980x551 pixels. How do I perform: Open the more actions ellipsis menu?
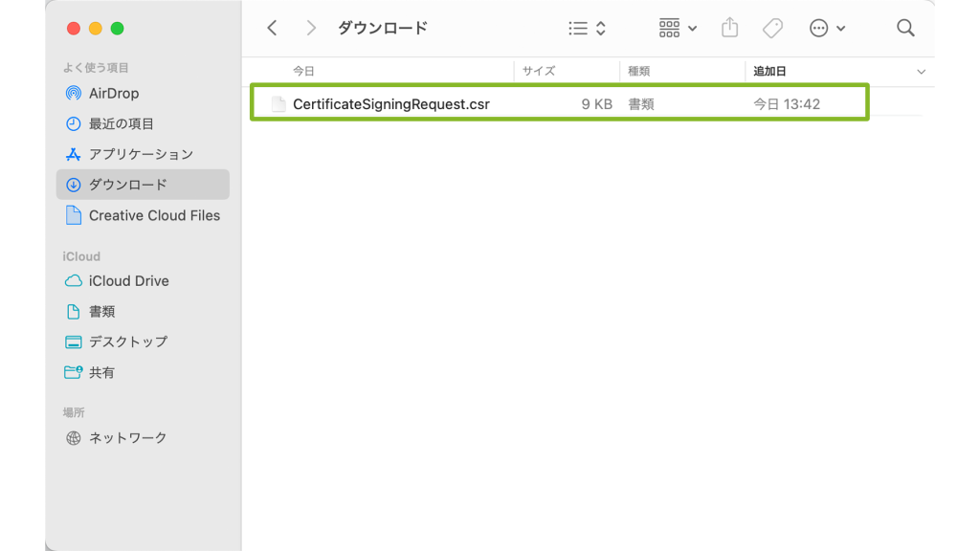click(827, 29)
